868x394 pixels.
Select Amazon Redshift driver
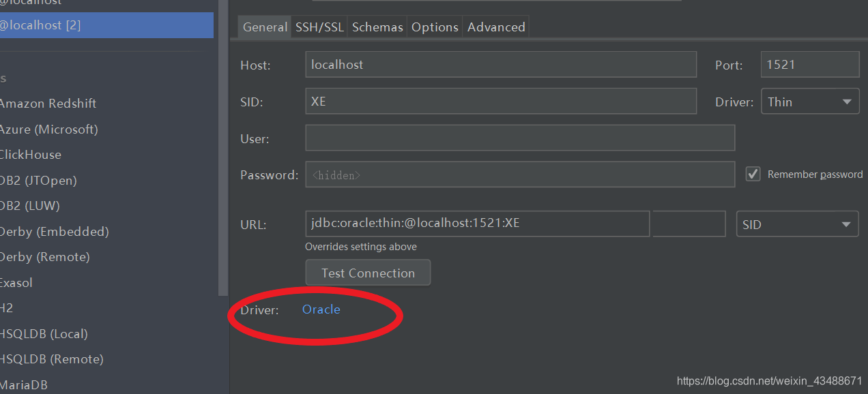pyautogui.click(x=48, y=104)
